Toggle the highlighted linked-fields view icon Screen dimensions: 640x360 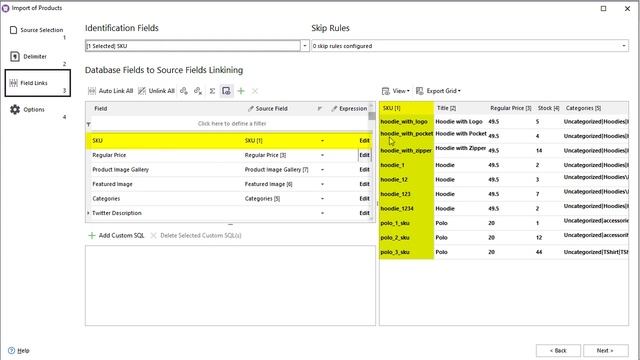point(226,91)
